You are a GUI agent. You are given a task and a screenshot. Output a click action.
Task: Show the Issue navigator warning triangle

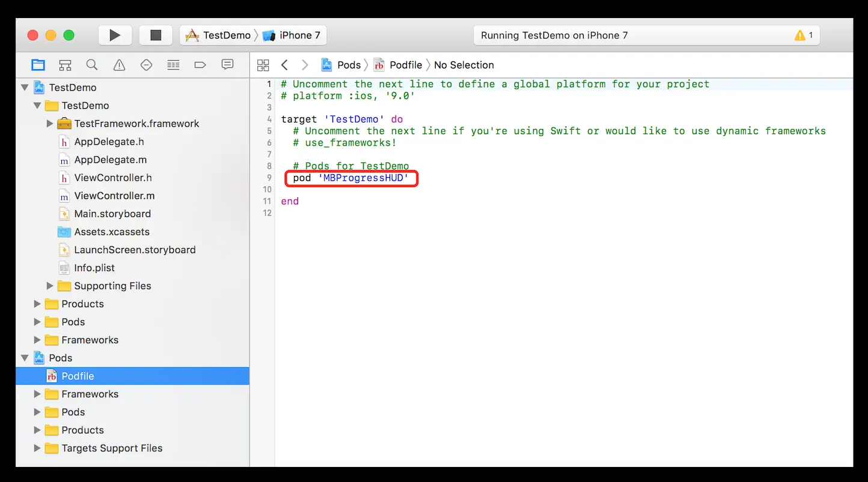click(119, 65)
